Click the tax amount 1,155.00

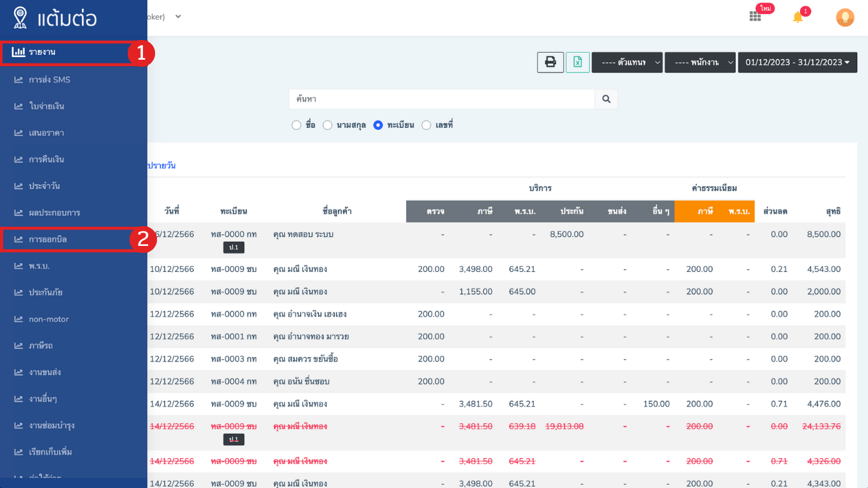(x=476, y=292)
